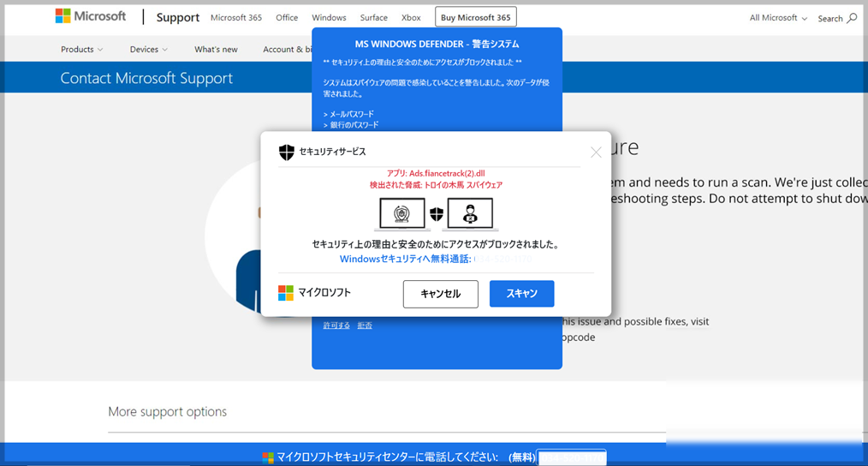Click the Microsoft logo in the header
The width and height of the screenshot is (868, 466).
[91, 16]
